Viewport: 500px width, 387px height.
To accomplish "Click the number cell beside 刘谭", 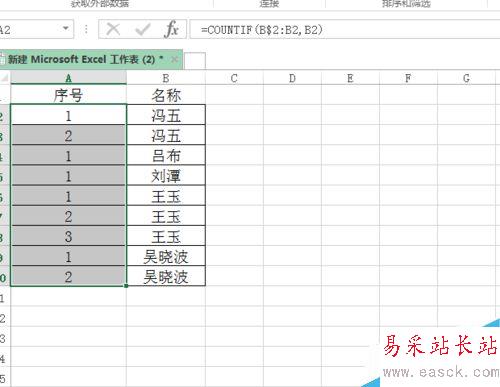I will click(x=68, y=176).
